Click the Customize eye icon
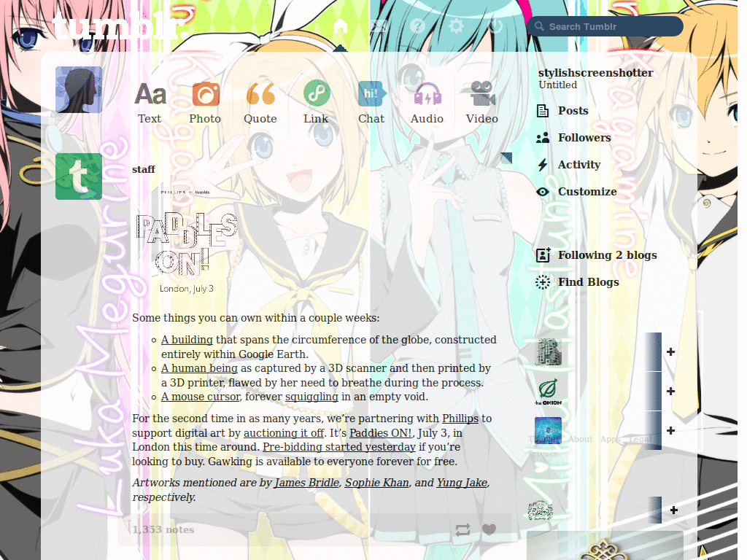 coord(543,192)
